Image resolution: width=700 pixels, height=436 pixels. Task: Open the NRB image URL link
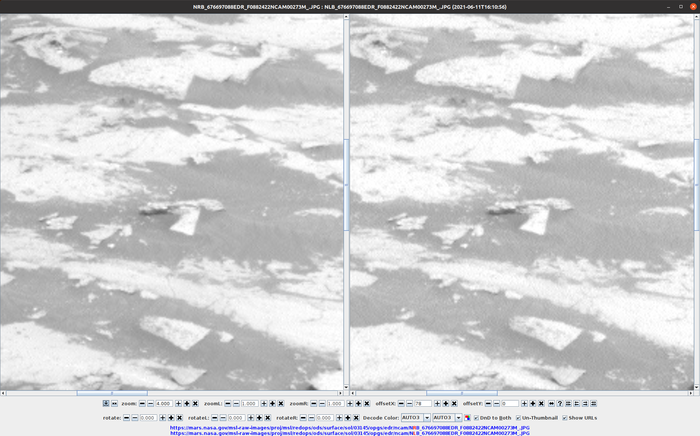pyautogui.click(x=349, y=427)
